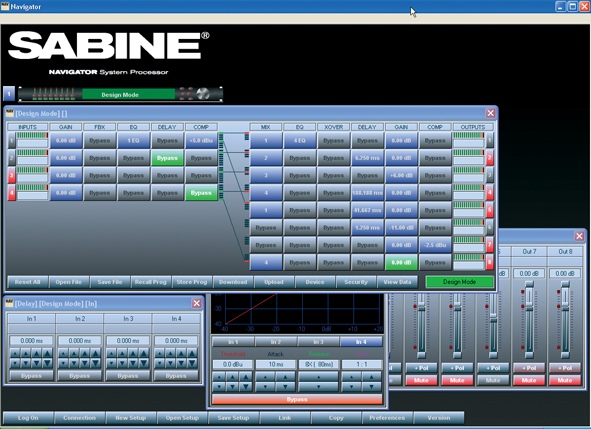Toggle green Bypass delay block on input 2
The height and width of the screenshot is (429, 591).
(x=167, y=158)
